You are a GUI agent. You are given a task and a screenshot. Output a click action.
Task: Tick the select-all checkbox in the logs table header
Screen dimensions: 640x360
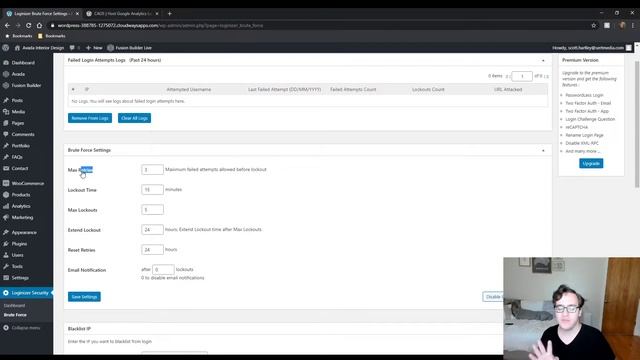[x=73, y=89]
